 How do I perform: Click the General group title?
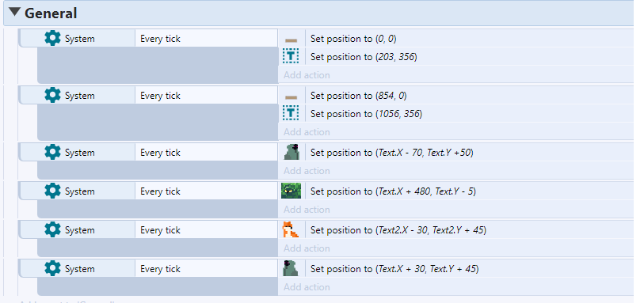(51, 13)
